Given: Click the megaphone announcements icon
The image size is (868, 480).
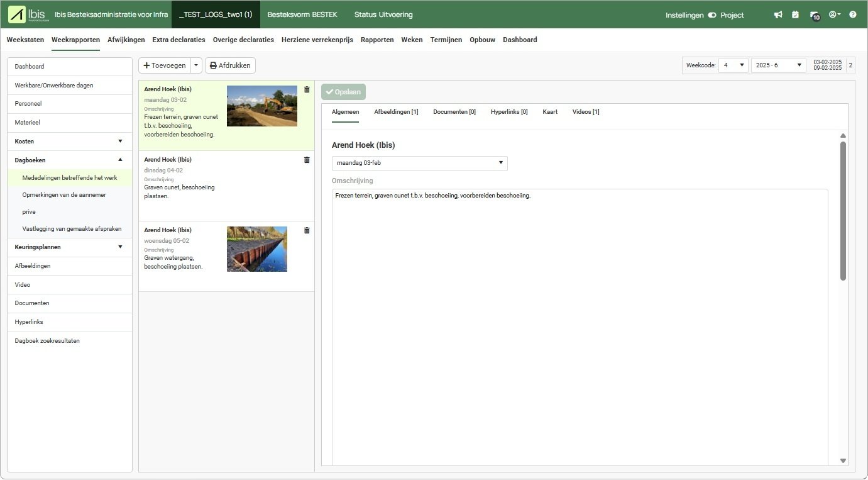Looking at the screenshot, I should pos(778,14).
